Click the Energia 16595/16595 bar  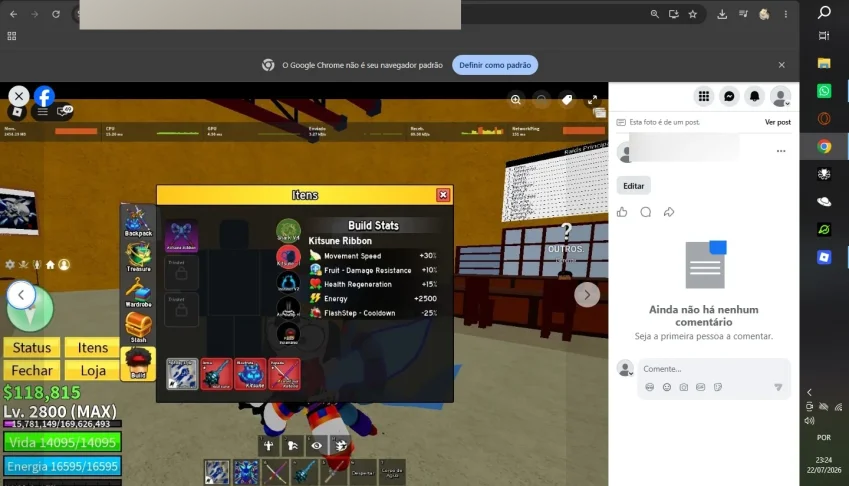(62, 467)
